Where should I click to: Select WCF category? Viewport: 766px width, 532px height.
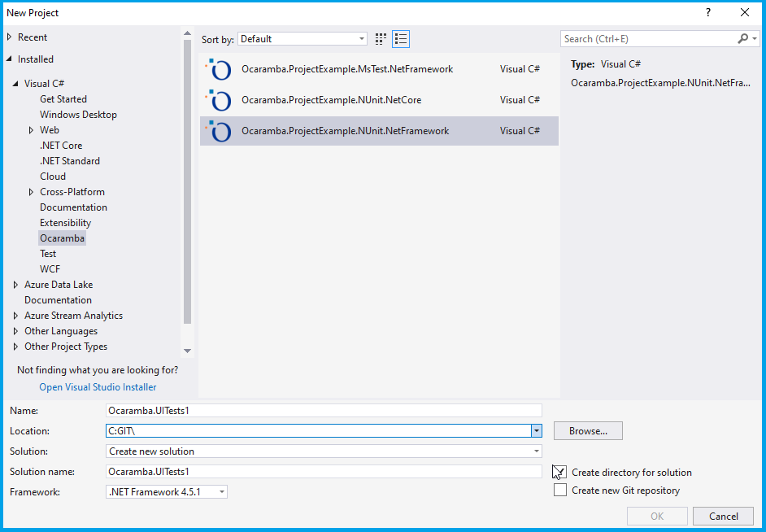click(50, 269)
